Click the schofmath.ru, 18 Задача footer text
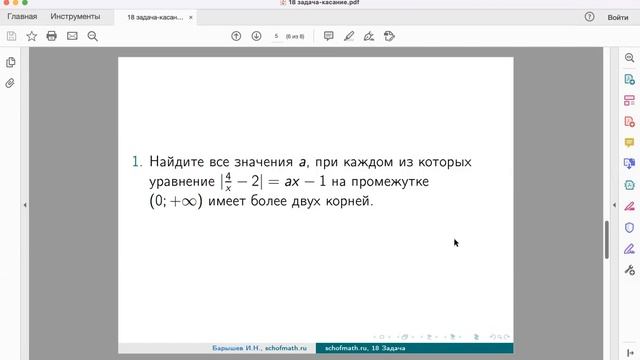Viewport: 640px width, 360px height. pos(365,348)
